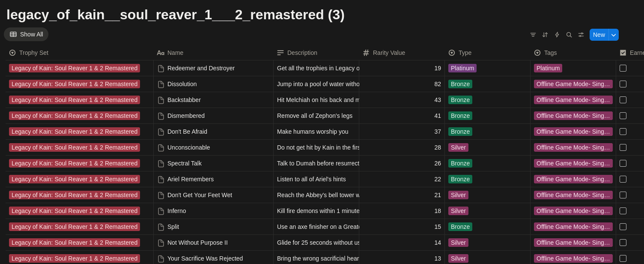Open the Rarity Value column header
This screenshot has height=264, width=644.
pos(388,53)
